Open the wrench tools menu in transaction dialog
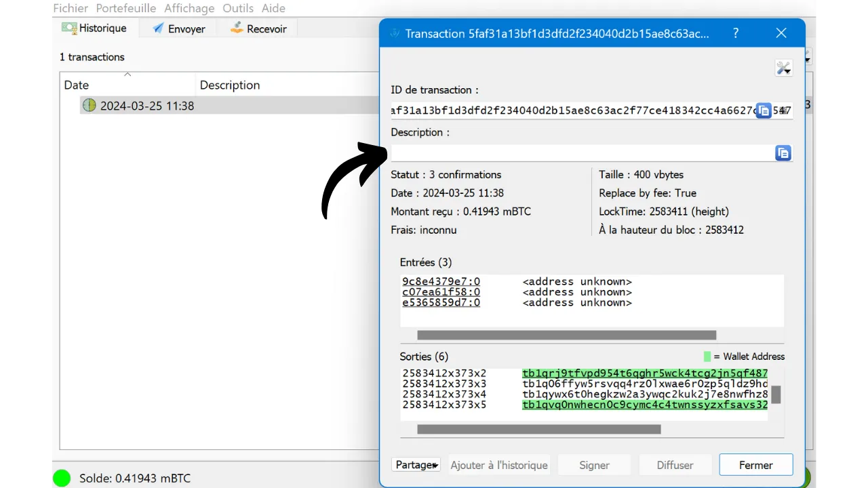The width and height of the screenshot is (868, 488). tap(783, 68)
